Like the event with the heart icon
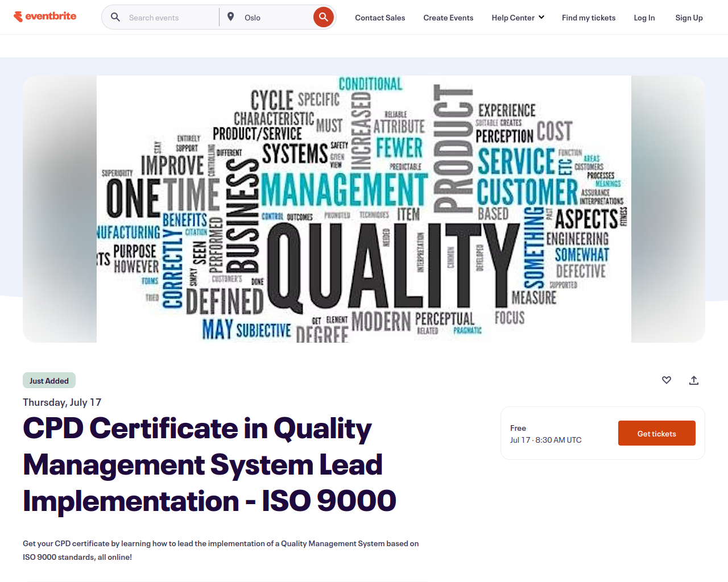This screenshot has width=728, height=582. point(667,380)
